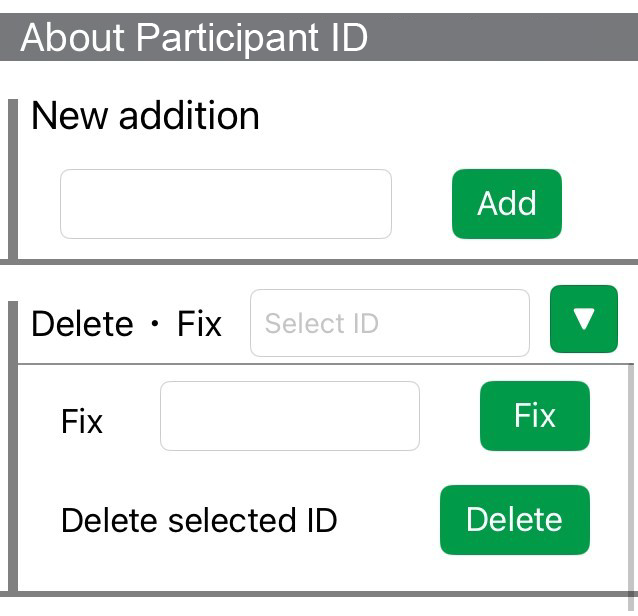Viewport: 638px width, 616px height.
Task: Click the gray bar left of New addition
Action: click(x=13, y=178)
